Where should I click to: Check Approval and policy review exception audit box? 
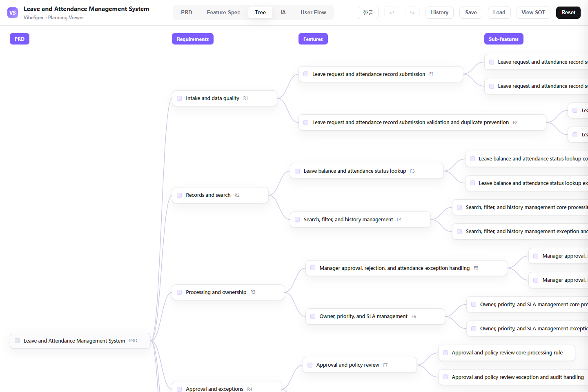click(445, 377)
